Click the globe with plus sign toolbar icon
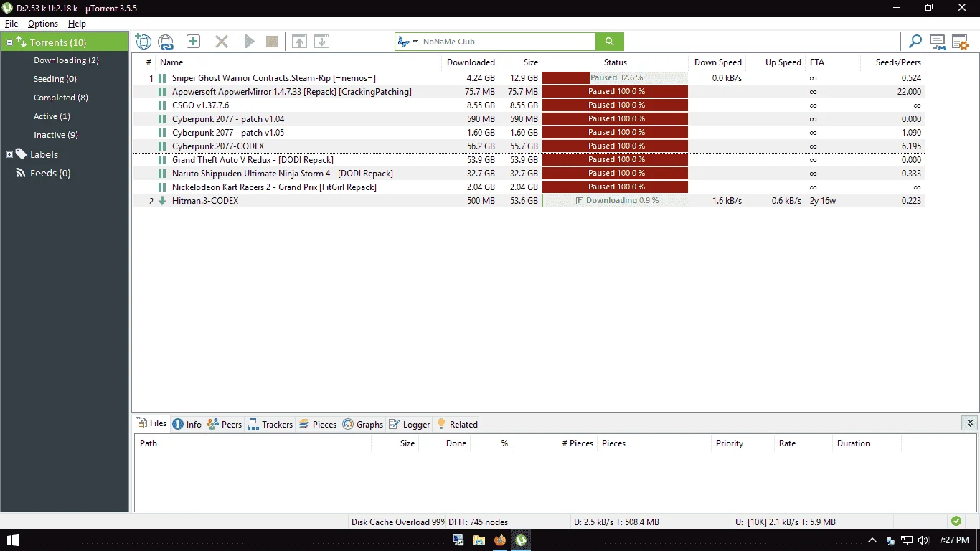980x551 pixels. click(143, 42)
